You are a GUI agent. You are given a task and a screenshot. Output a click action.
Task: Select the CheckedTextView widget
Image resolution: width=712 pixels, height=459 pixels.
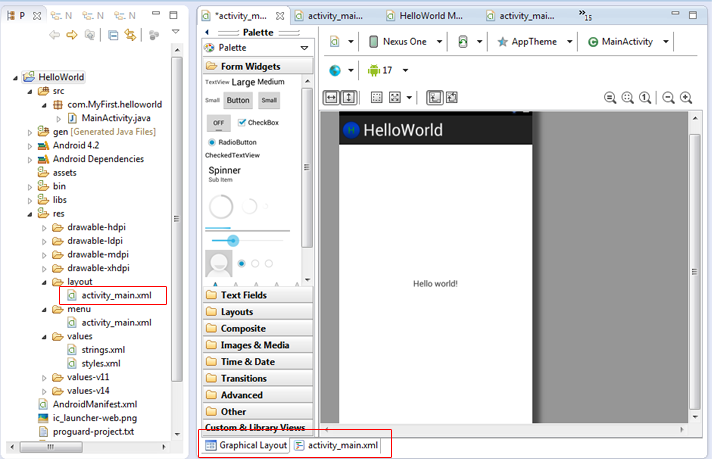(232, 155)
